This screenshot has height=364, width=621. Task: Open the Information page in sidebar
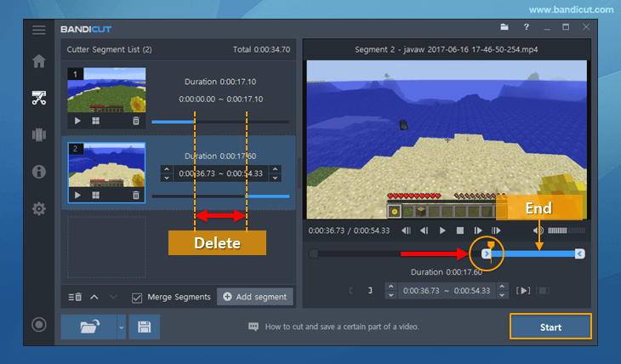pyautogui.click(x=39, y=172)
